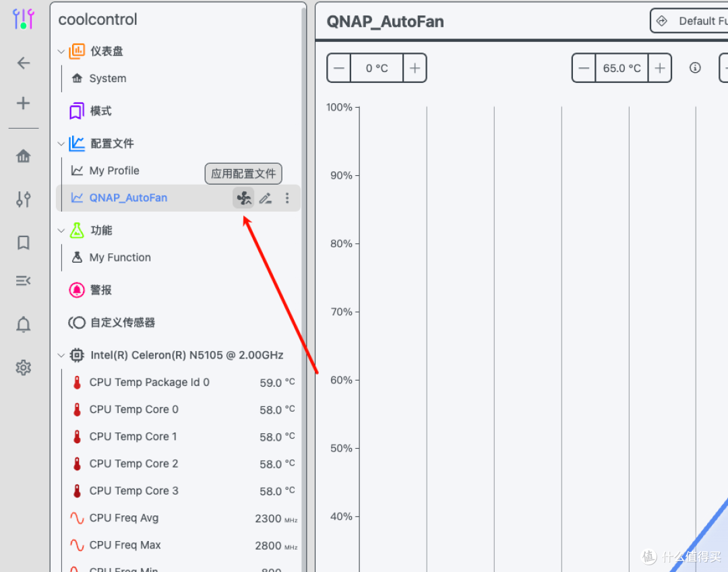The image size is (728, 572).
Task: Open the 自定义传感器 custom sensors item
Action: 122,323
